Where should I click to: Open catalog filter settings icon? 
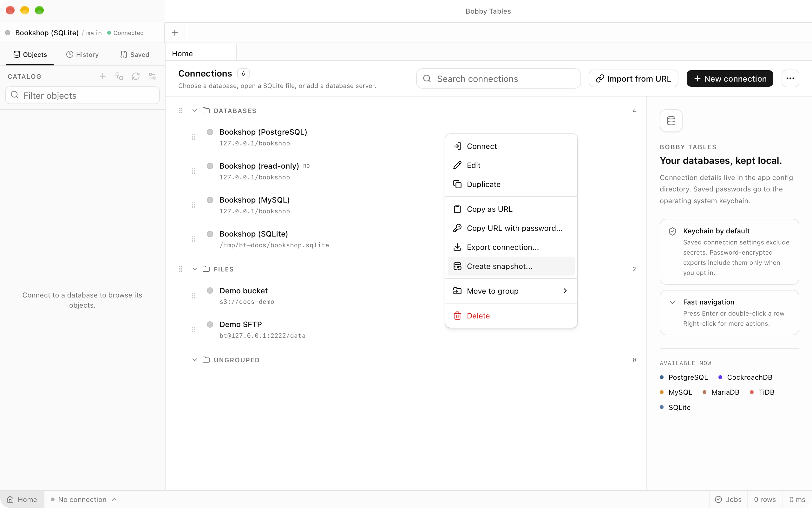(152, 77)
